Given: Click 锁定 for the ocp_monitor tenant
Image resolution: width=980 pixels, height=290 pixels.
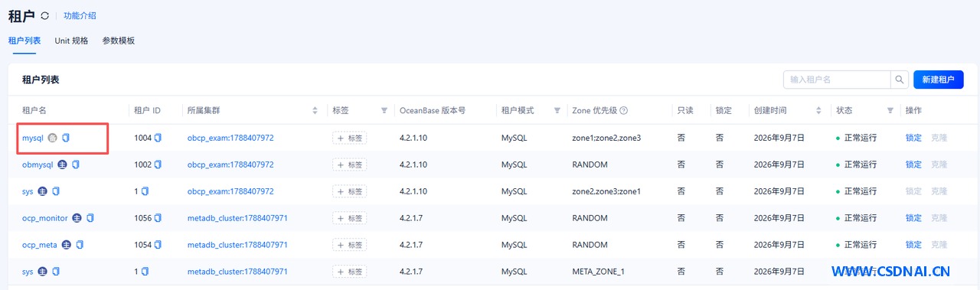Looking at the screenshot, I should (913, 218).
